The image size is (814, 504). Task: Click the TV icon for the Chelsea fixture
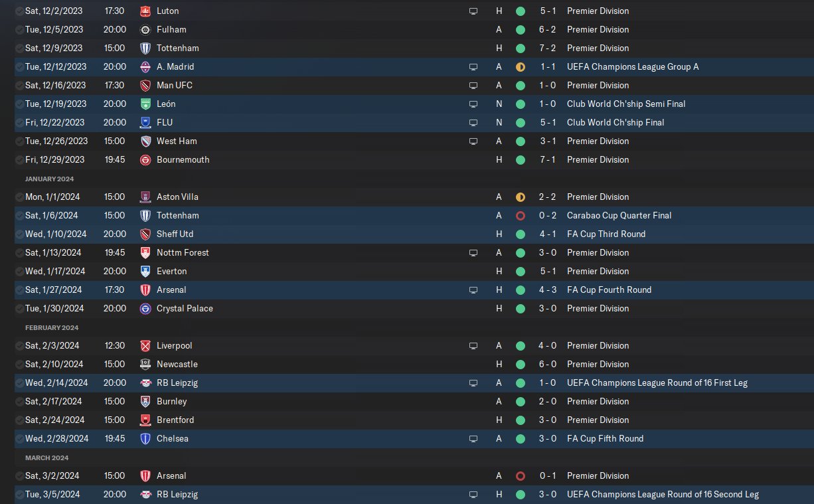473,439
